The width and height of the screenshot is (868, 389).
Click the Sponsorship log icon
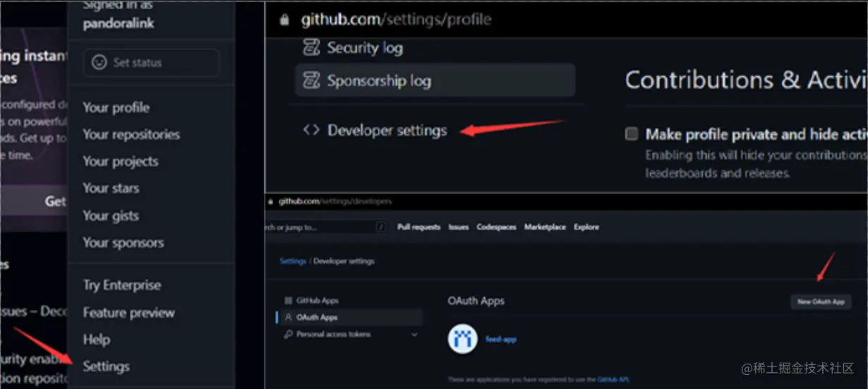click(311, 80)
